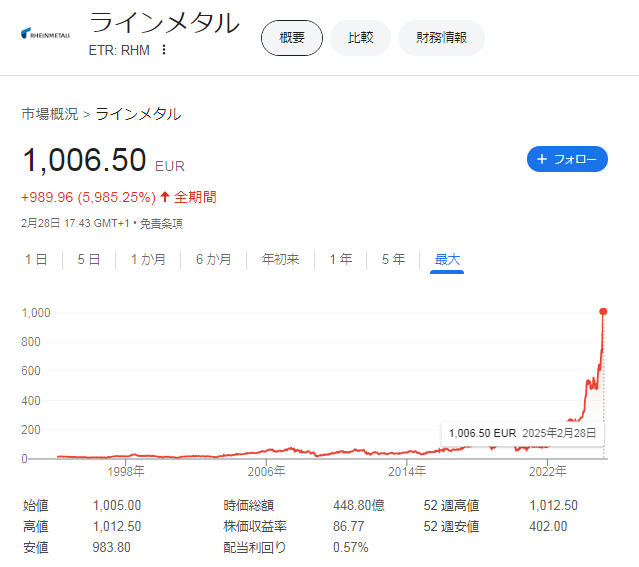The width and height of the screenshot is (639, 567).
Task: Click the 2022年 axis label
Action: [x=547, y=472]
